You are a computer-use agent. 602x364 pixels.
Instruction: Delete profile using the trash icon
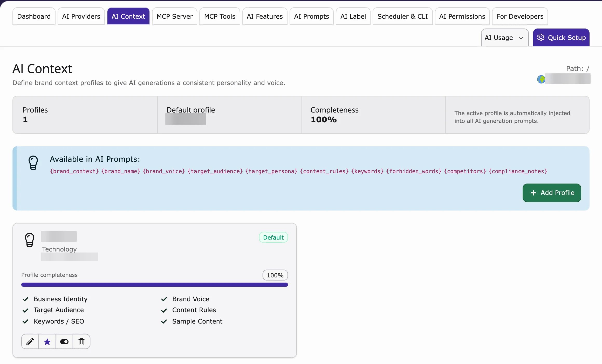[81, 342]
